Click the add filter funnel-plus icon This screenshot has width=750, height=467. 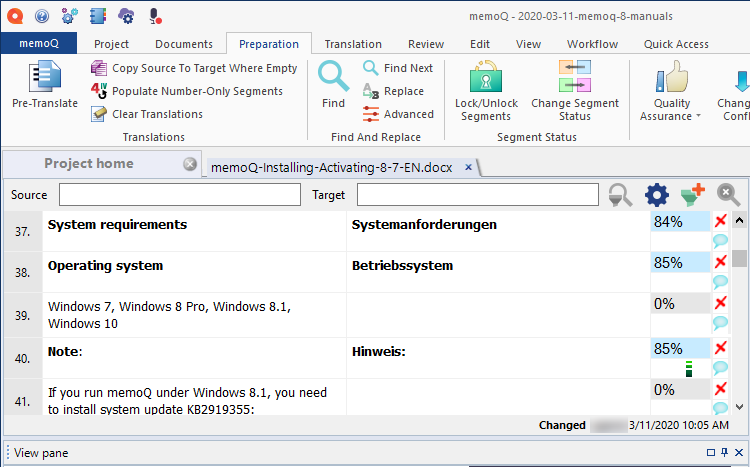pyautogui.click(x=693, y=195)
